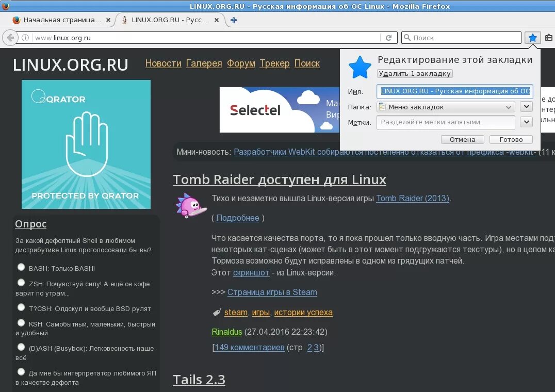The width and height of the screenshot is (555, 392).
Task: Expand folder tree with arrow beside Папка
Action: pos(526,106)
